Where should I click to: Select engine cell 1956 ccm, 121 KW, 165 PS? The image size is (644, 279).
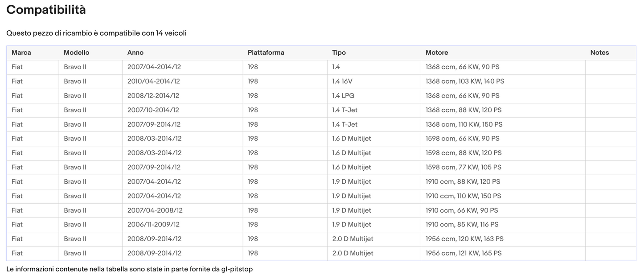464,253
